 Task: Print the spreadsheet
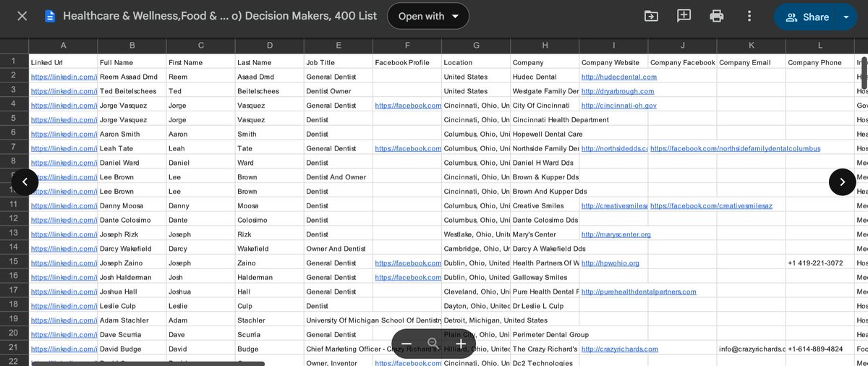(716, 16)
